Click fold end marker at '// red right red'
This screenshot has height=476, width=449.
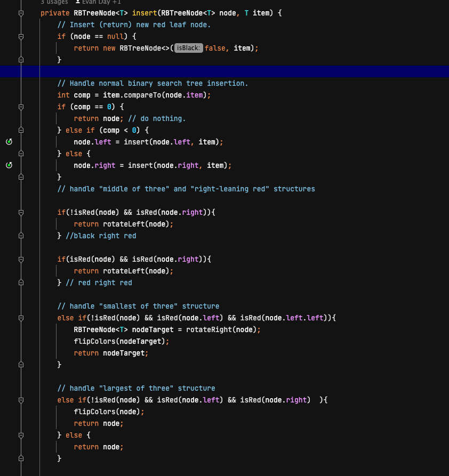21,283
